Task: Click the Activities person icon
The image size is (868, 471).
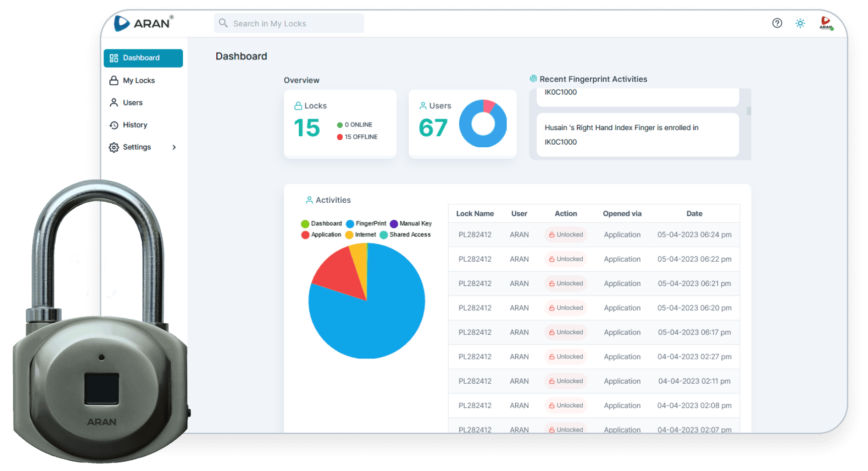Action: pos(309,200)
